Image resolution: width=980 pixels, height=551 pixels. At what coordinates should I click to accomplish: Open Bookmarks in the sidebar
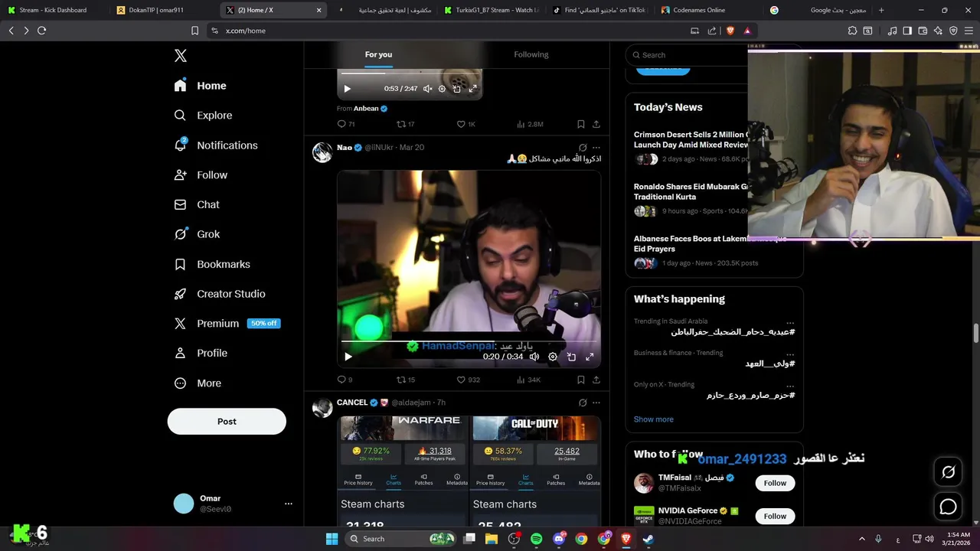point(212,264)
